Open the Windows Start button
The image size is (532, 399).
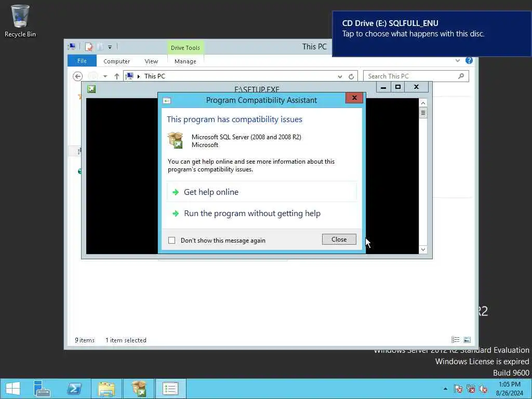(13, 389)
